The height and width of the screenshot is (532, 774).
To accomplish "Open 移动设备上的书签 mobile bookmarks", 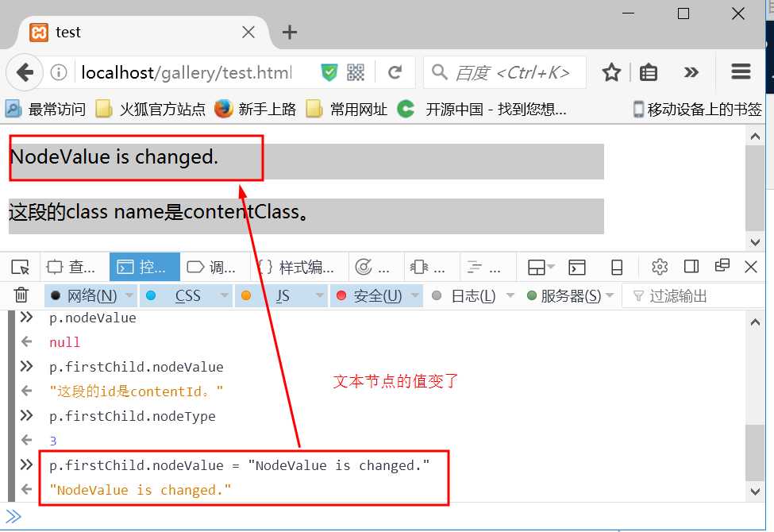I will (698, 109).
